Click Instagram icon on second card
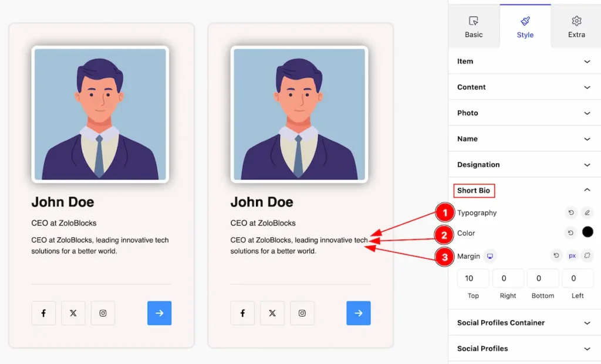 click(x=302, y=313)
